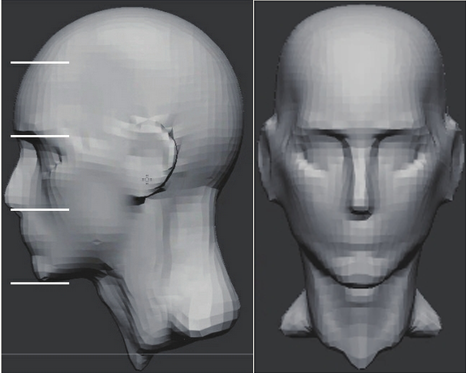Viewport: 466px width, 373px height.
Task: Click the crosshair pivot marker near the earlobe
Action: [x=147, y=179]
